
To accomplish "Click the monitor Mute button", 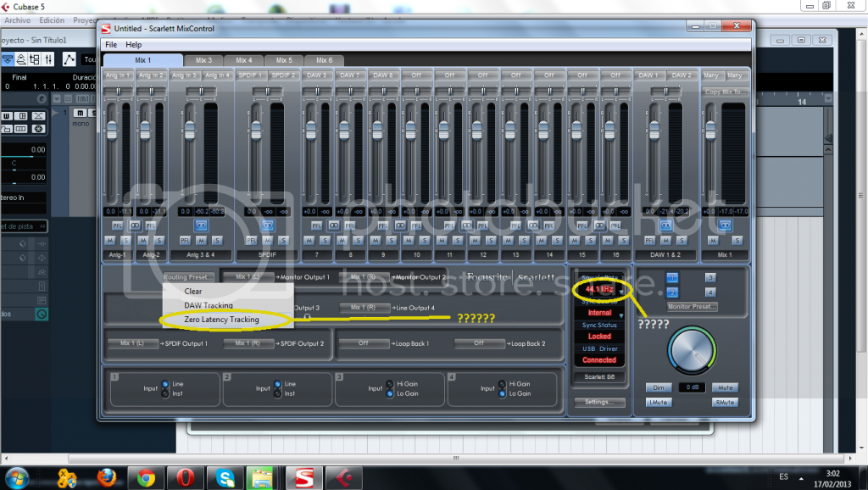I will coord(726,387).
